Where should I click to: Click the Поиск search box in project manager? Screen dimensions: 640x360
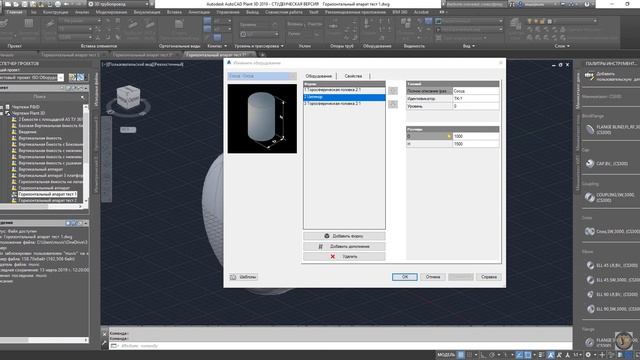[x=41, y=97]
